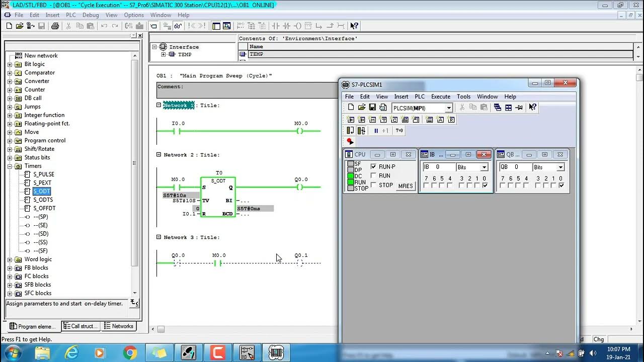Pause the PLCSIM simulation

click(x=376, y=131)
